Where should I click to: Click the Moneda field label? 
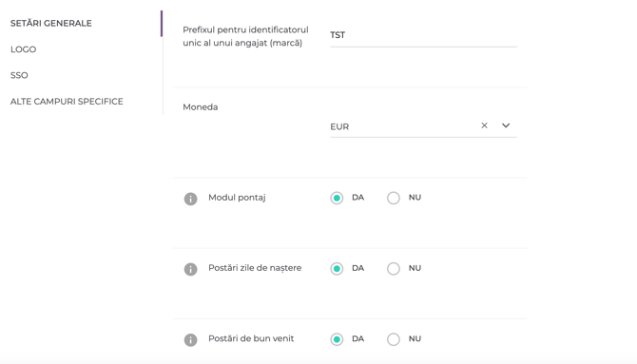point(201,106)
